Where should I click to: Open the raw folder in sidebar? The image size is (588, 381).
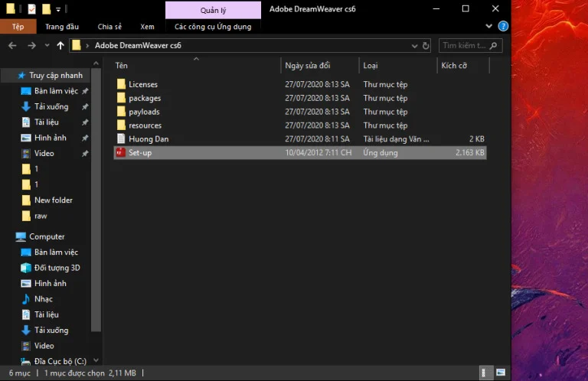tap(41, 217)
